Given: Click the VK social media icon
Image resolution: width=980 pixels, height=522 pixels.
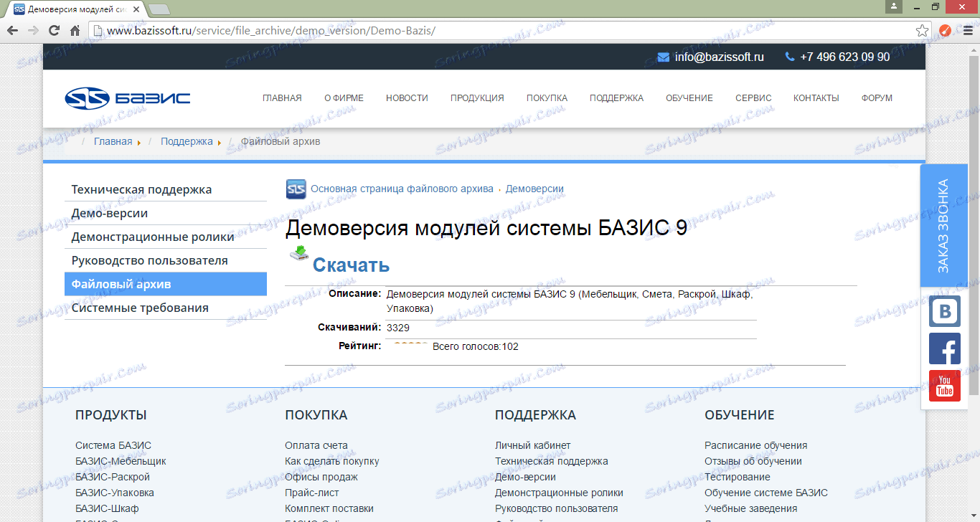Looking at the screenshot, I should 945,311.
